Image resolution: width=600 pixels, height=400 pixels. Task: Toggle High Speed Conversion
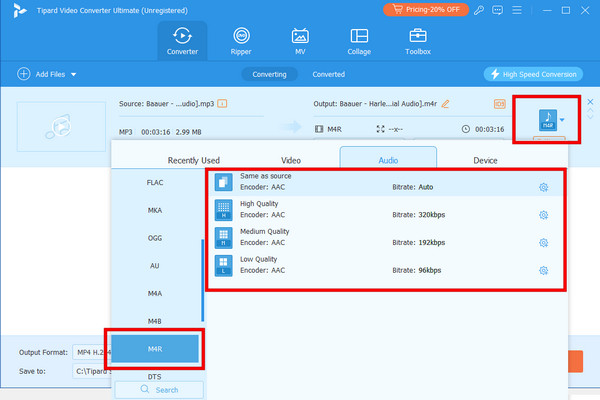[x=533, y=74]
